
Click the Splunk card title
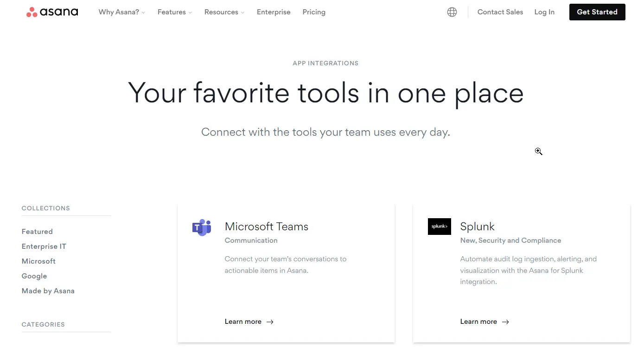(478, 227)
